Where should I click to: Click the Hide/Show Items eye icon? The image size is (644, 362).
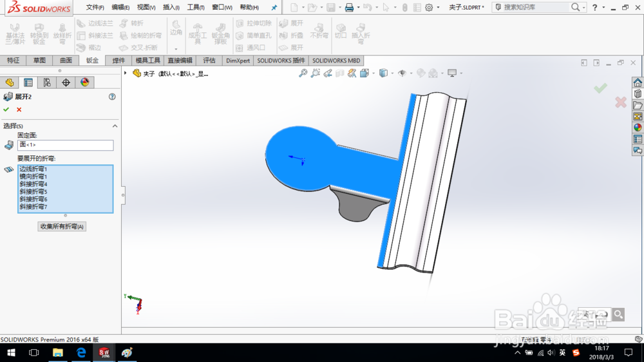pos(402,73)
